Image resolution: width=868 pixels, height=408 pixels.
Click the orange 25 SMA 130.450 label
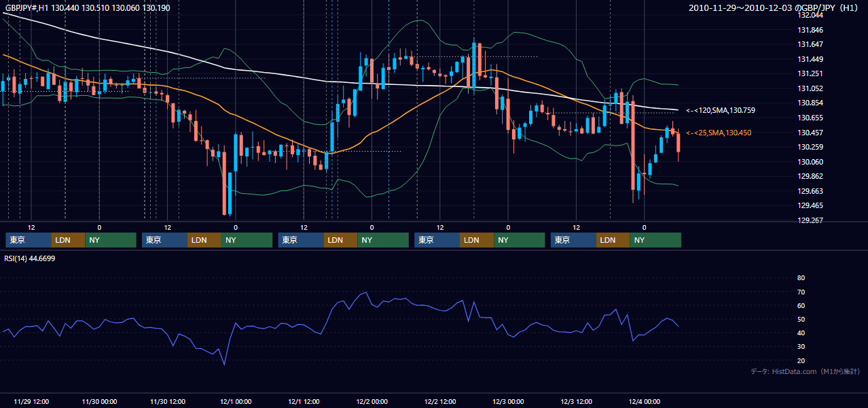[x=719, y=133]
